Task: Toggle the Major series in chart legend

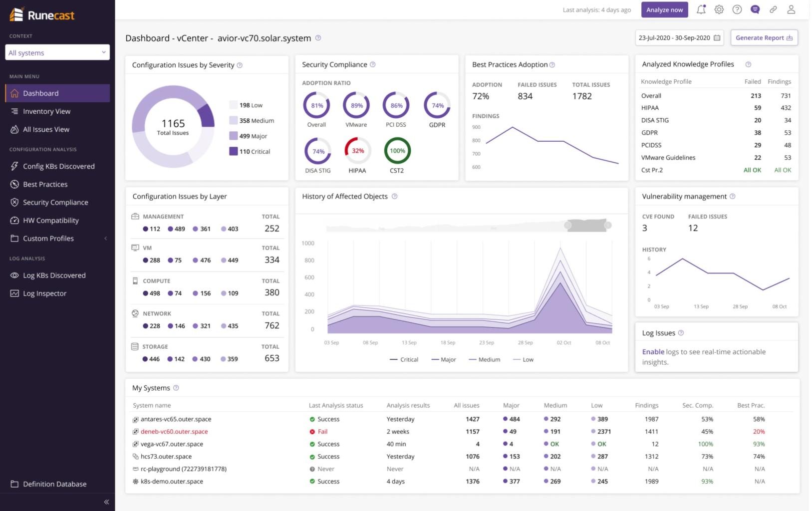Action: pos(443,359)
